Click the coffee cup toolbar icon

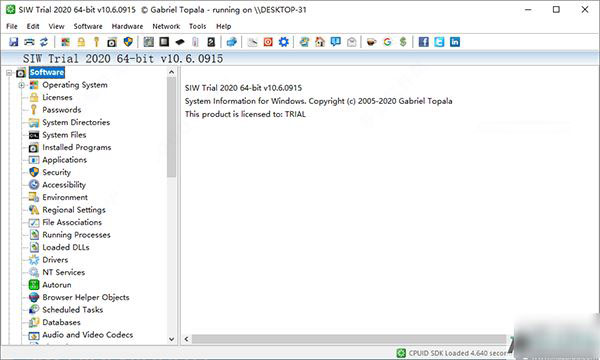(x=371, y=42)
